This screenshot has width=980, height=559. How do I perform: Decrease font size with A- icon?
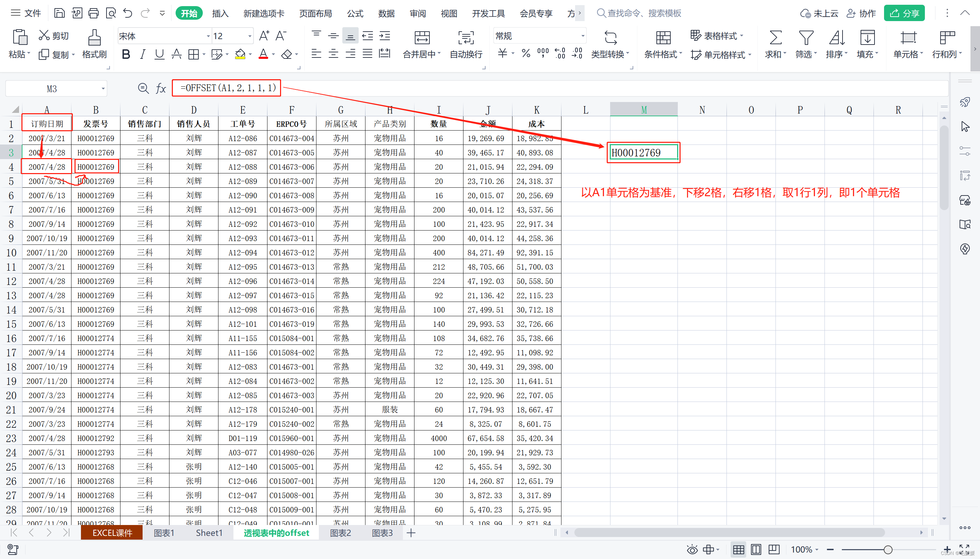[x=281, y=36]
